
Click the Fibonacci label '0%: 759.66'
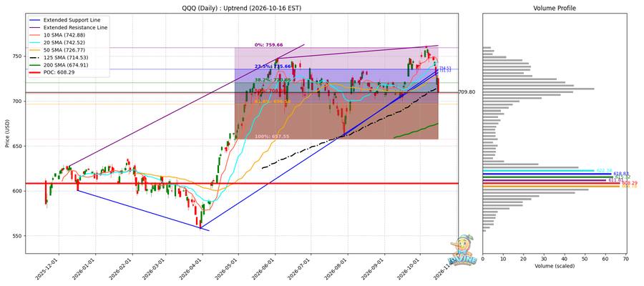coord(268,45)
